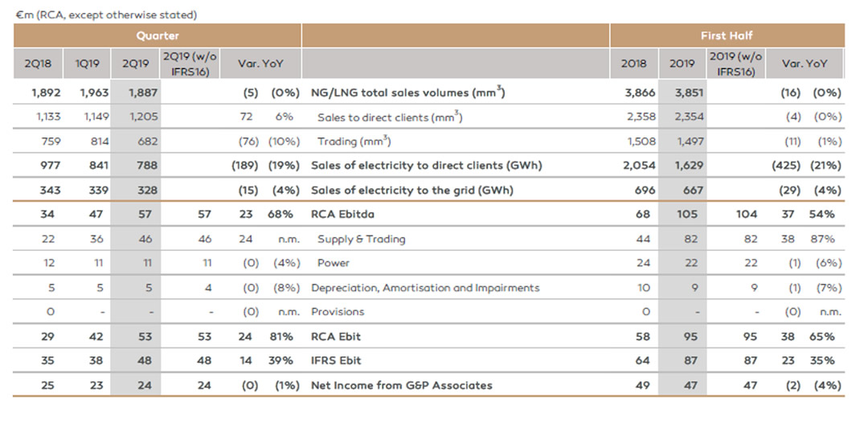Click the IFRS Ebit row label
Viewport: 868px width, 440px height.
pos(336,360)
